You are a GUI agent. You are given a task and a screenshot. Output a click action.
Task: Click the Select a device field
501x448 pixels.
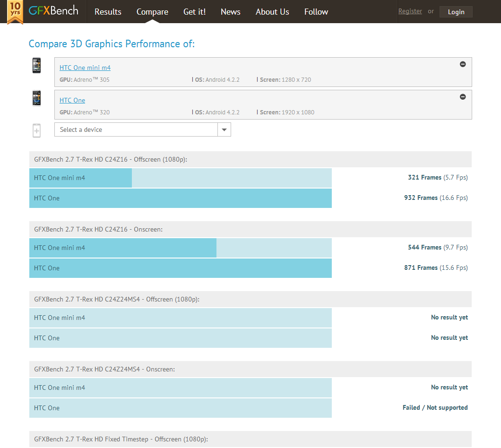coord(143,129)
